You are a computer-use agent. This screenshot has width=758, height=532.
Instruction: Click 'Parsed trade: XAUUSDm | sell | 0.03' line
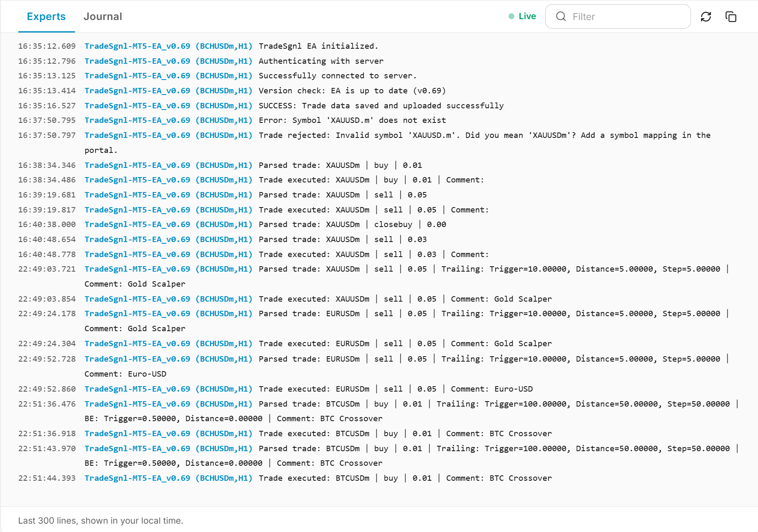(x=343, y=240)
